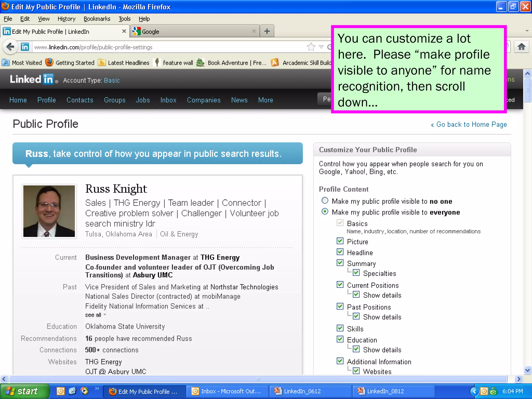Open the Contacts nav link

(x=80, y=100)
